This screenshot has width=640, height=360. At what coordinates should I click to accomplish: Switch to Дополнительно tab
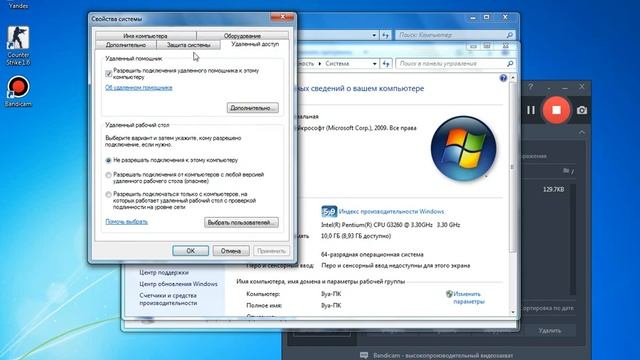(126, 45)
